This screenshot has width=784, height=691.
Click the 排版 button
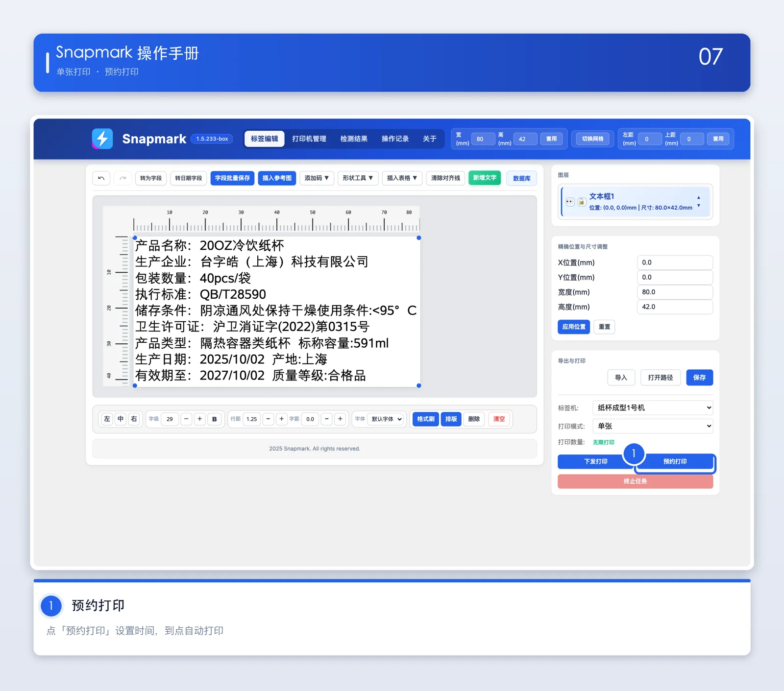(x=451, y=419)
